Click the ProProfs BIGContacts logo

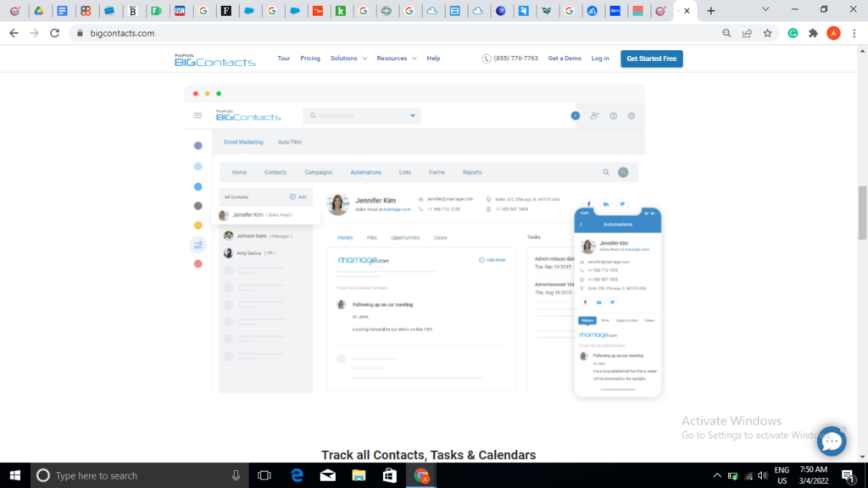coord(214,60)
